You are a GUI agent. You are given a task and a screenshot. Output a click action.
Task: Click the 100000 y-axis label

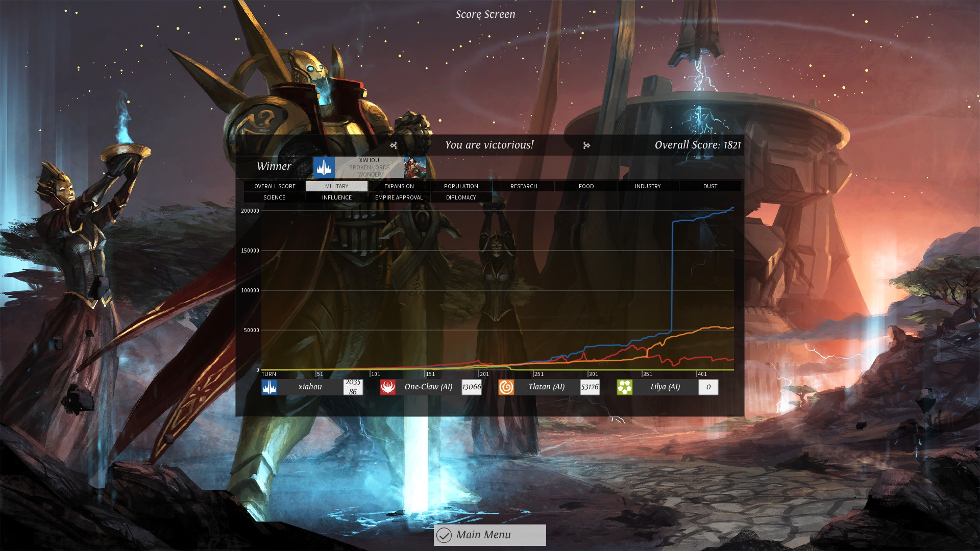[x=250, y=290]
